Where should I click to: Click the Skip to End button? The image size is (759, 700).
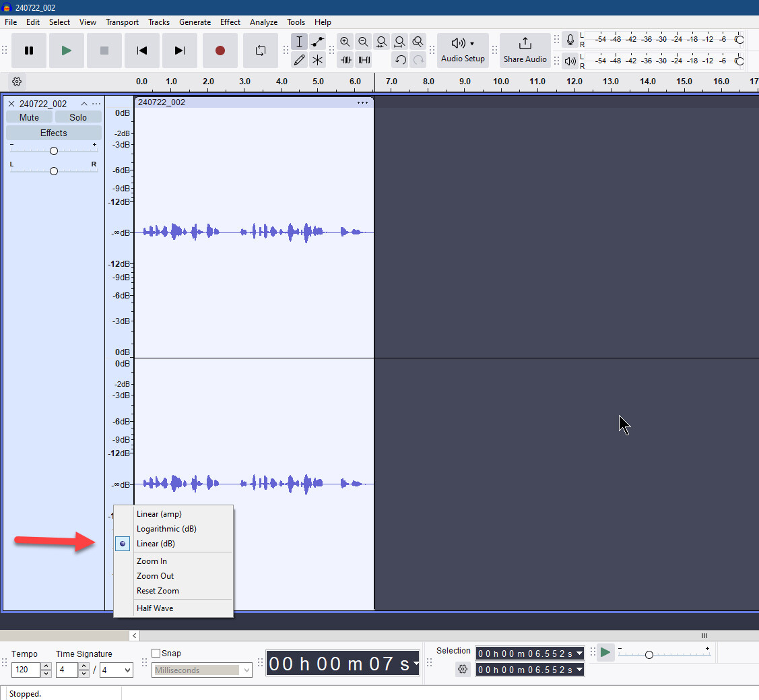[179, 51]
